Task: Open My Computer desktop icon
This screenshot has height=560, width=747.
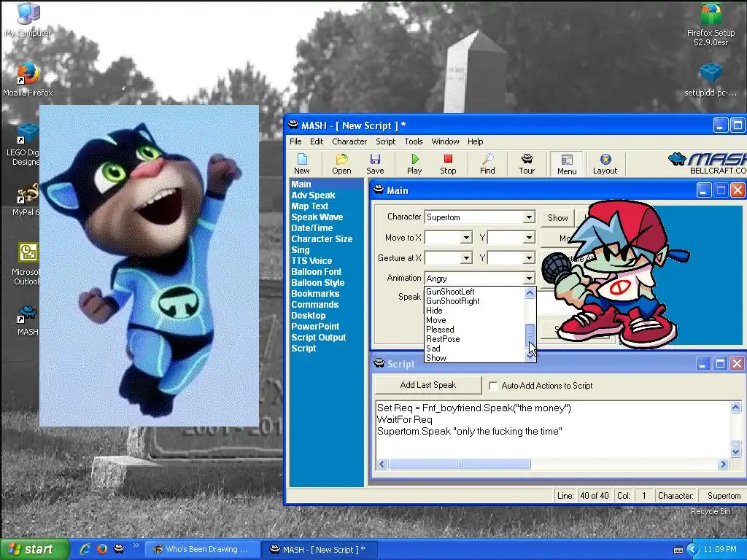Action: click(x=28, y=20)
